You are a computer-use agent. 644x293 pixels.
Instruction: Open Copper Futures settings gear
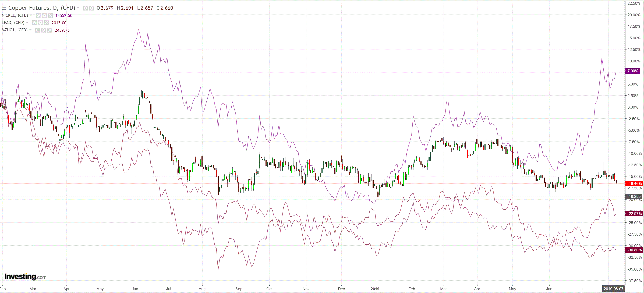pyautogui.click(x=91, y=8)
